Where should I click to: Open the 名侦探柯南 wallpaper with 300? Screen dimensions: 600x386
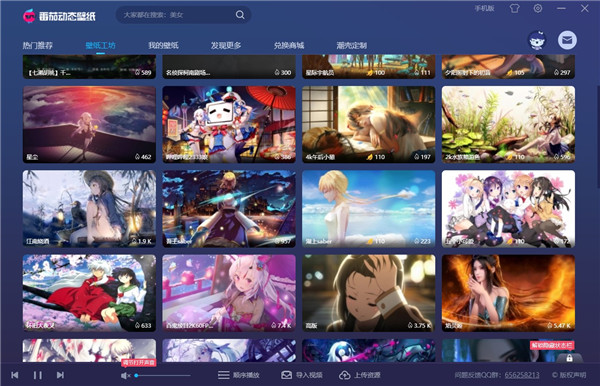(229, 67)
